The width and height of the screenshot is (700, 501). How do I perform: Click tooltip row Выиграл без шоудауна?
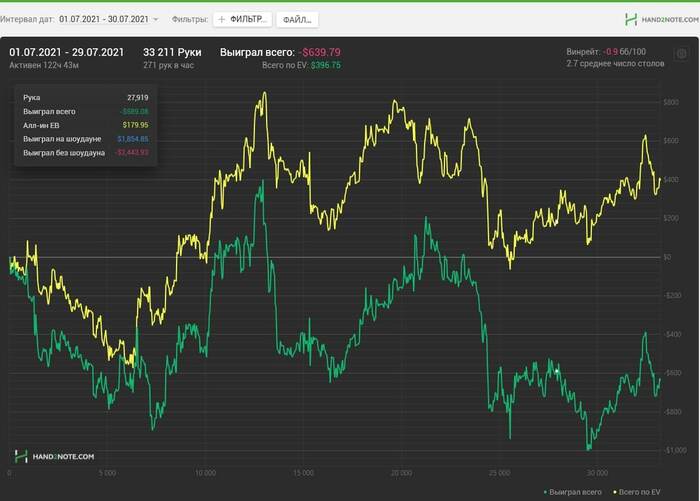[86, 153]
